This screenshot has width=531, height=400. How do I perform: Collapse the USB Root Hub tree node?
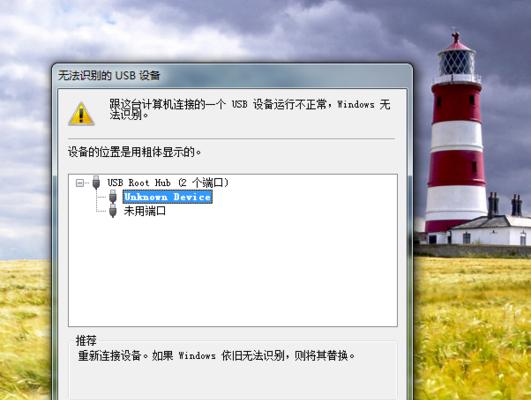(80, 183)
